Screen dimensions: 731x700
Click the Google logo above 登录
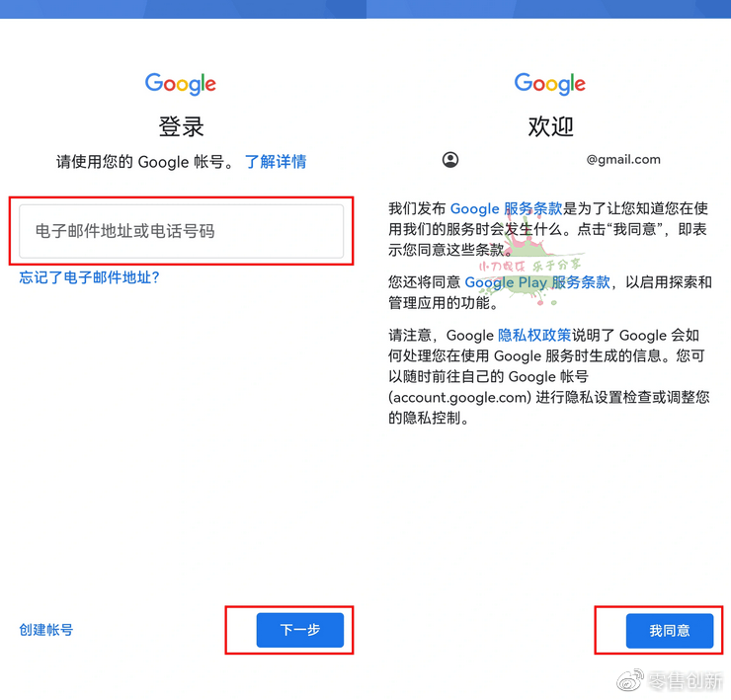(181, 84)
